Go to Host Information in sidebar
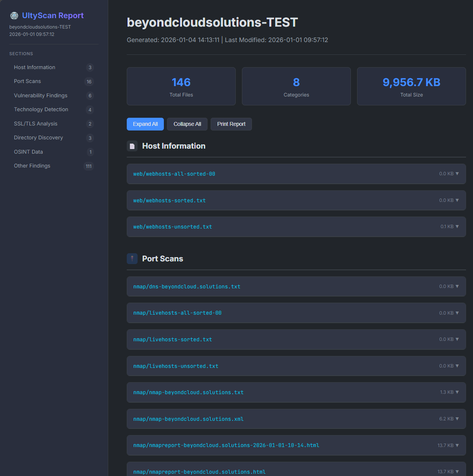The height and width of the screenshot is (476, 473). coord(35,67)
